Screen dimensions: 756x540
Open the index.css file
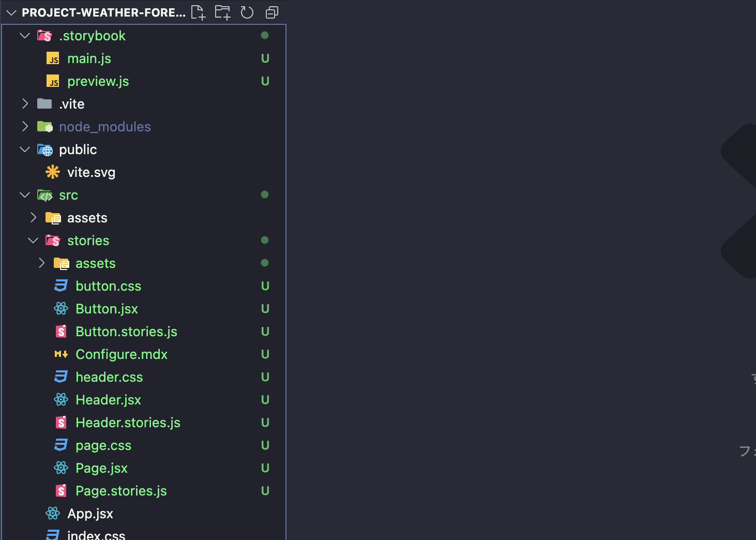(96, 535)
